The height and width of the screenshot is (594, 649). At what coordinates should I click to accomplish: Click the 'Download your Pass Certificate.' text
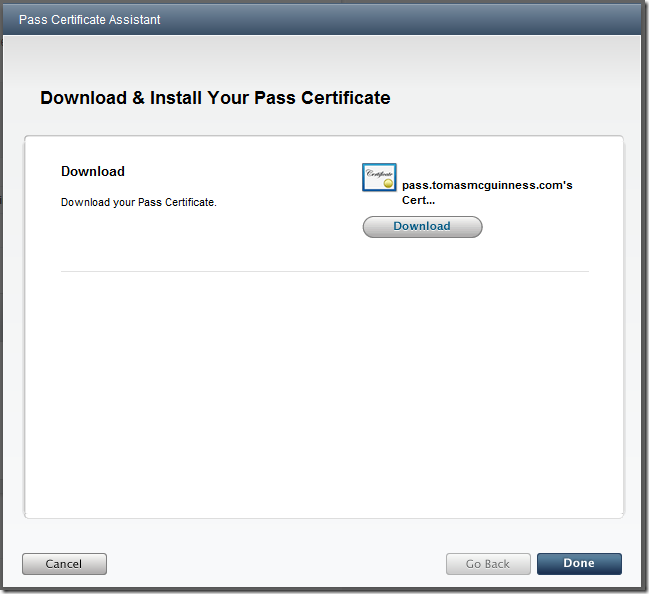[x=139, y=202]
